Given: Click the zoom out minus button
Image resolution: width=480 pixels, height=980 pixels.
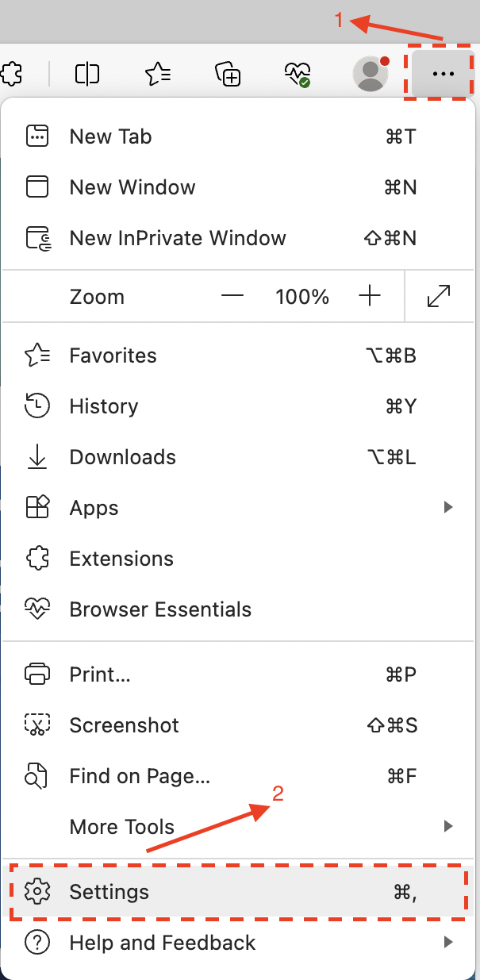Looking at the screenshot, I should [232, 296].
